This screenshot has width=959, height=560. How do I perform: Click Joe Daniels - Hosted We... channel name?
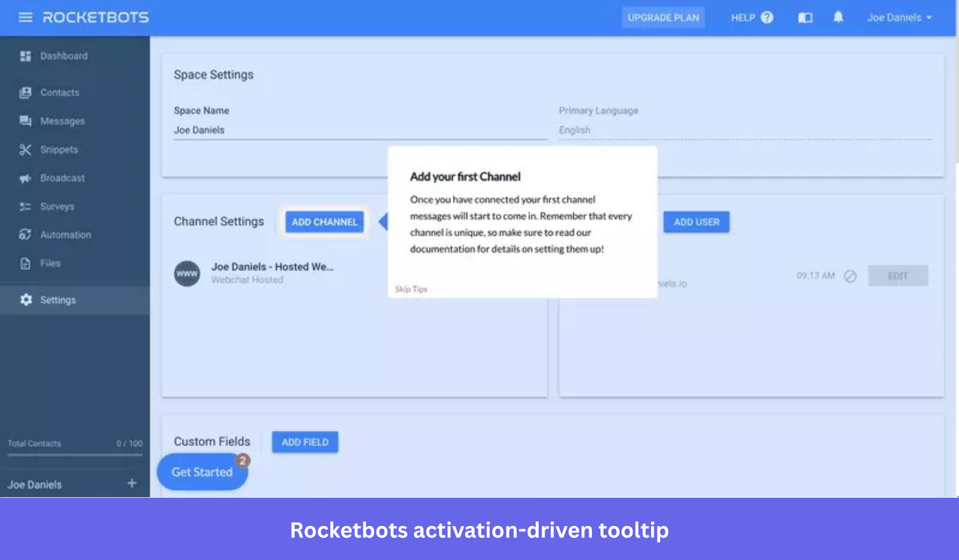tap(272, 267)
